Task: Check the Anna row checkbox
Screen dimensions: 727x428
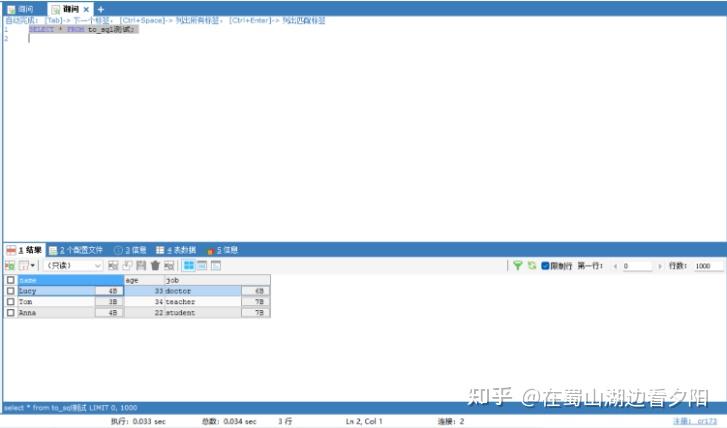Action: [11, 313]
